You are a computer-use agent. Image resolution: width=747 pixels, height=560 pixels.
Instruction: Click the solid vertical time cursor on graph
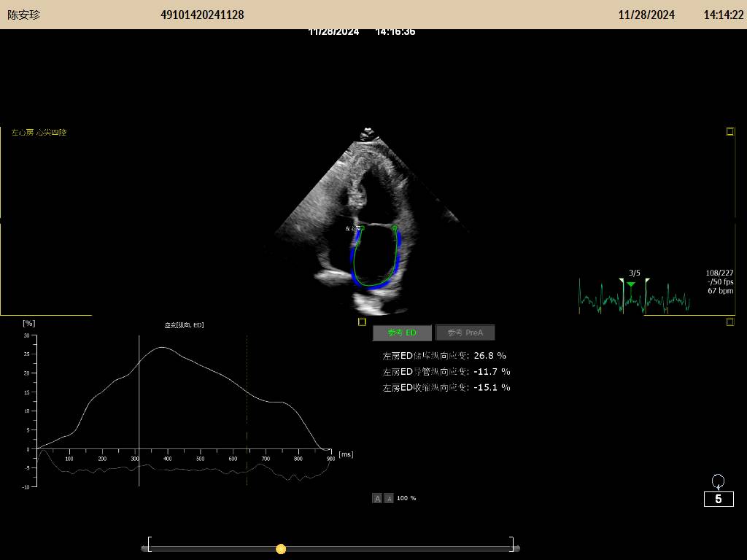pos(139,408)
